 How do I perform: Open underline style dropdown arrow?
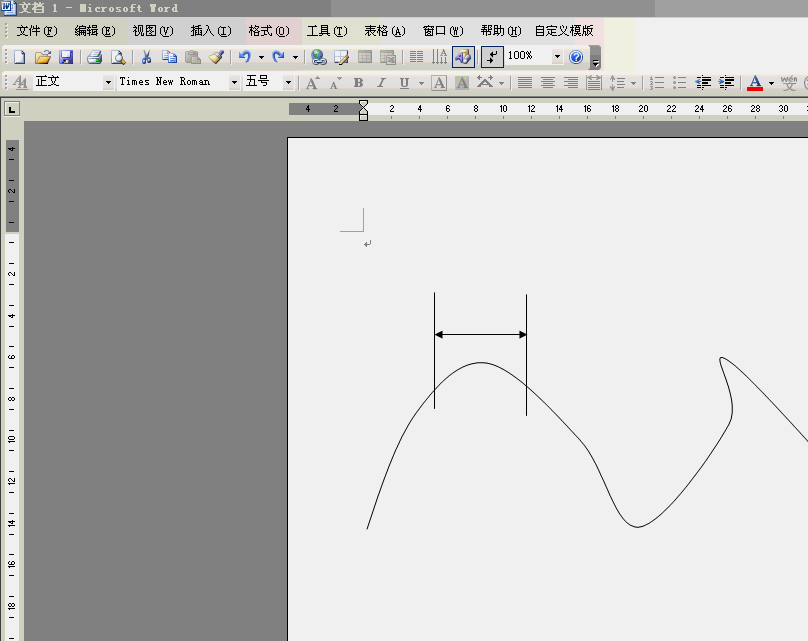422,83
